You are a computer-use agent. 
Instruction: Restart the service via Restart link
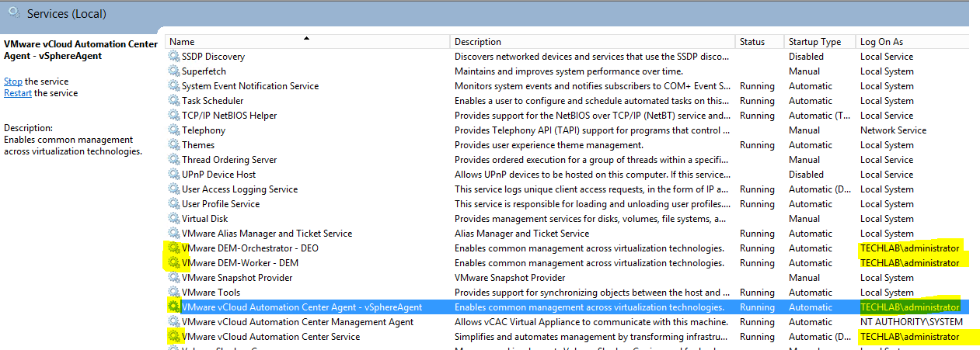tap(18, 93)
